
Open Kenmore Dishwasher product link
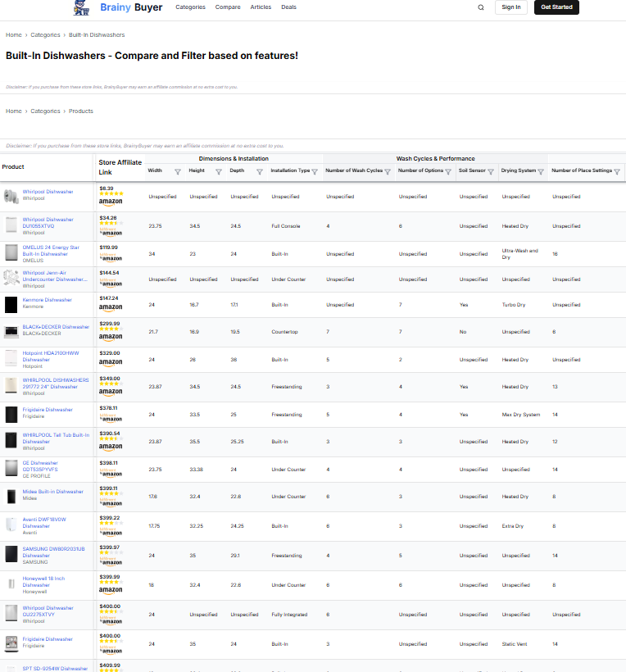tap(48, 300)
